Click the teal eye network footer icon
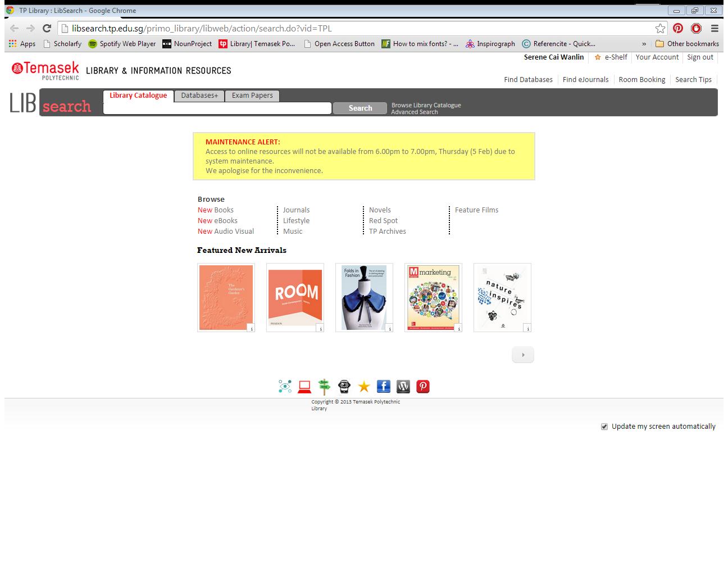This screenshot has height=562, width=728. click(285, 386)
